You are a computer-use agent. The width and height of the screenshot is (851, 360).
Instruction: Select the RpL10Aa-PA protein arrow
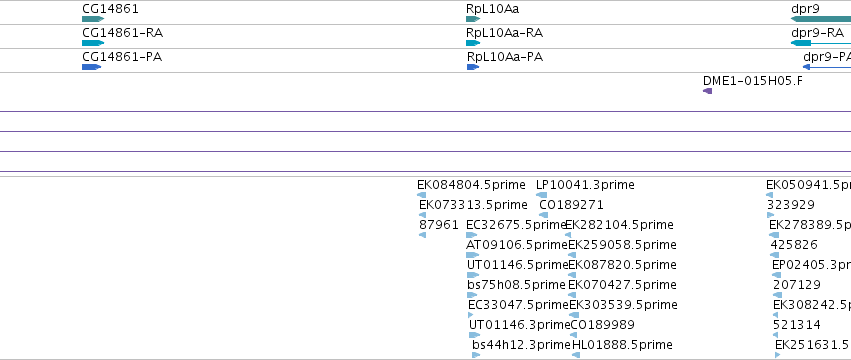(473, 67)
